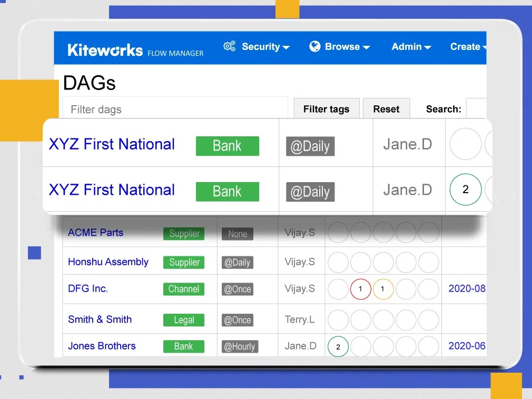Viewport: 532px width, 399px height.
Task: Click the yellow status circle in DFG Inc. row
Action: click(x=383, y=289)
